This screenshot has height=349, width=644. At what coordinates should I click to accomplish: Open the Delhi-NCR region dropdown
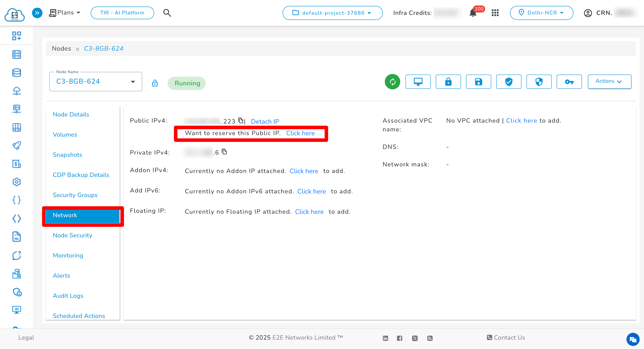pyautogui.click(x=541, y=13)
